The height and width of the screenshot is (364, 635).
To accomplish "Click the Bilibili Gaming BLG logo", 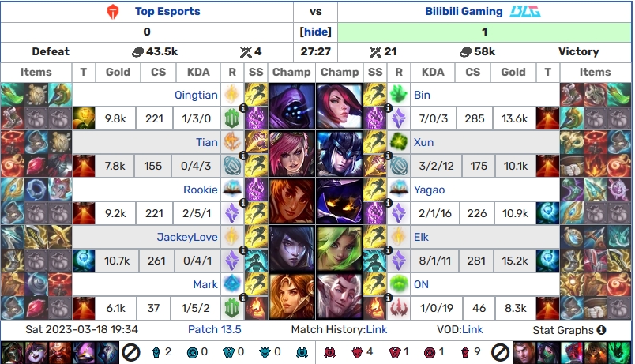I will pyautogui.click(x=525, y=12).
